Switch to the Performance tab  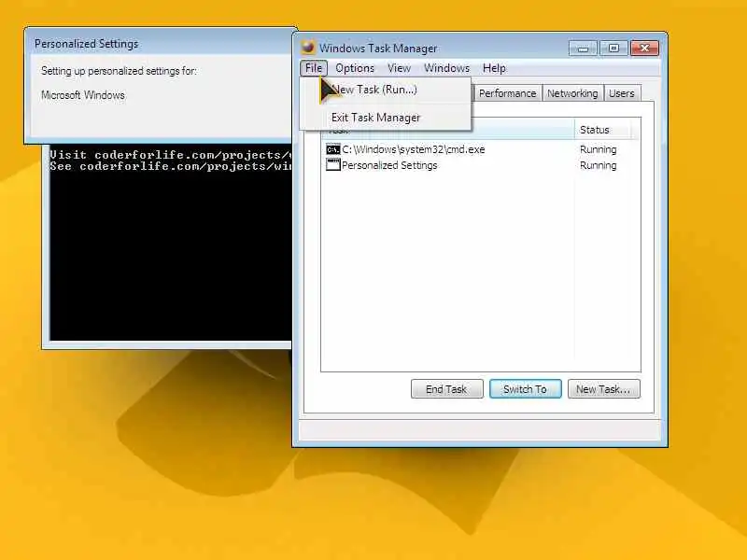tap(507, 93)
